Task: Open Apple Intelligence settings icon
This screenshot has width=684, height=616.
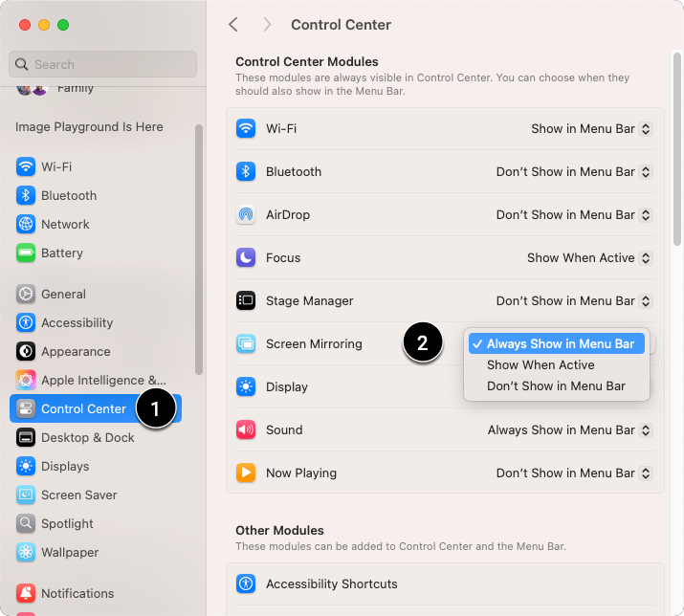Action: [x=26, y=381]
